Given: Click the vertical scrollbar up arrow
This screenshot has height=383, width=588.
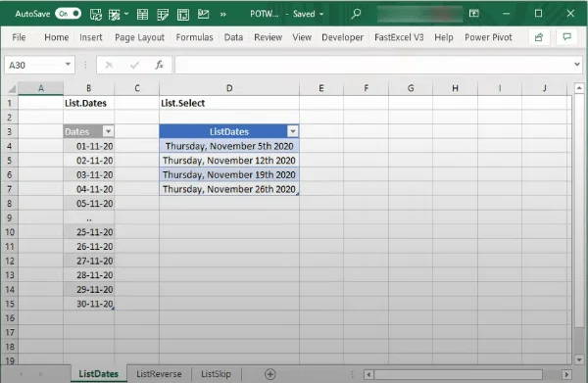Looking at the screenshot, I should pos(579,88).
